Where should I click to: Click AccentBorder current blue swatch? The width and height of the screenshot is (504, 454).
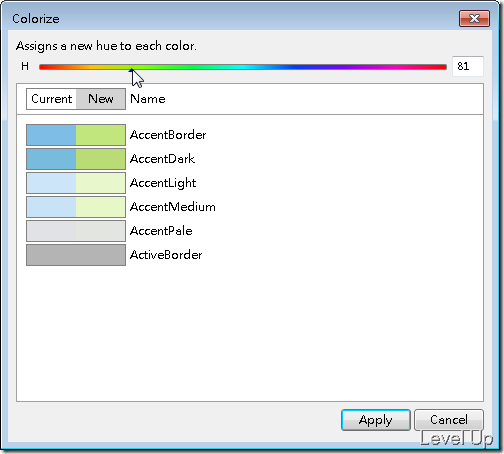[x=51, y=135]
